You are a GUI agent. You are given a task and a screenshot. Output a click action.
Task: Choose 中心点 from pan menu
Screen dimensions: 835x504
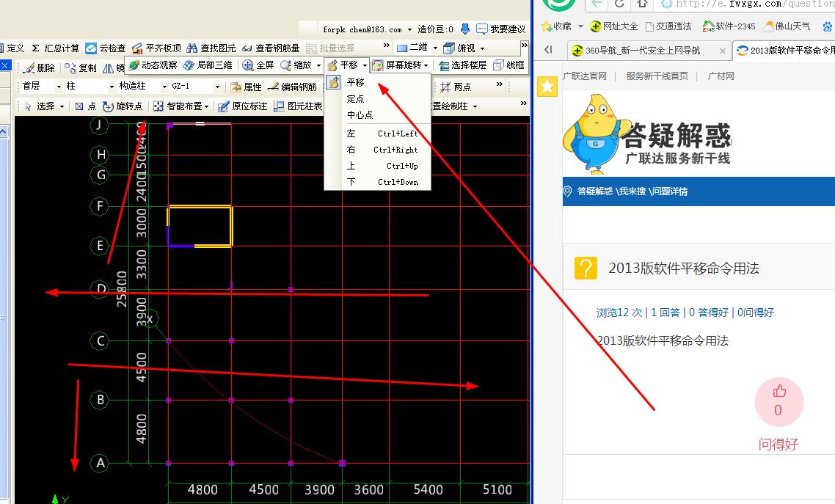[x=377, y=115]
